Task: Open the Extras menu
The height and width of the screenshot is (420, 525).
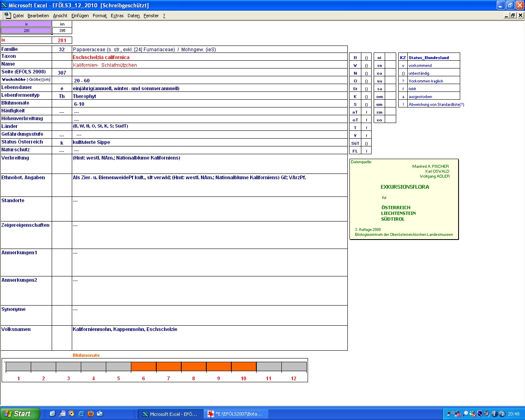Action: (117, 16)
